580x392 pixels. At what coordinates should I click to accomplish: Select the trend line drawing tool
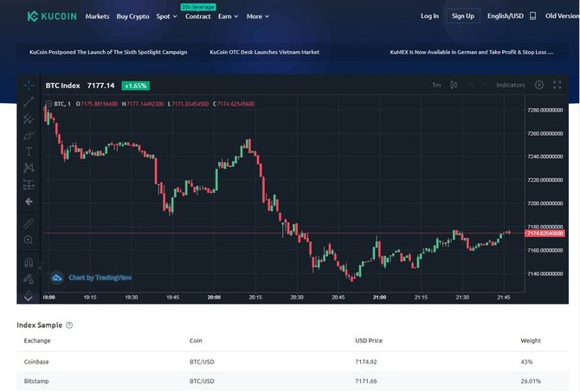coord(29,102)
